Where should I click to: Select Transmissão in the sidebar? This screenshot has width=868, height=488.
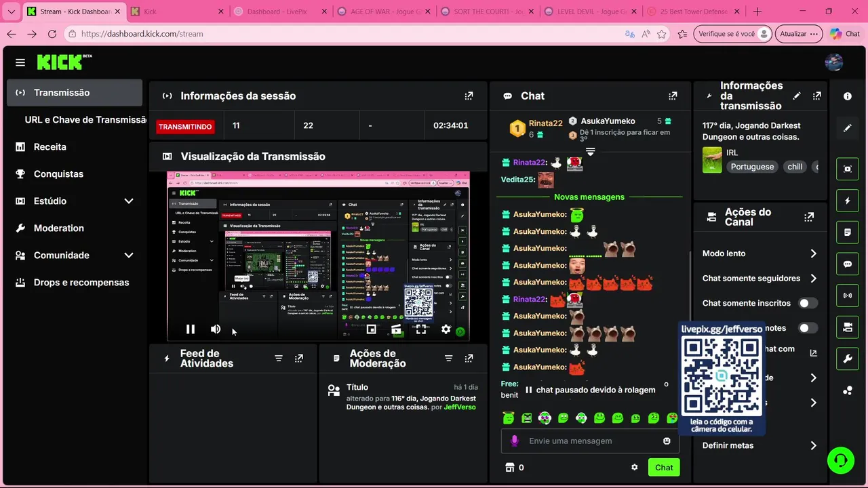click(75, 93)
